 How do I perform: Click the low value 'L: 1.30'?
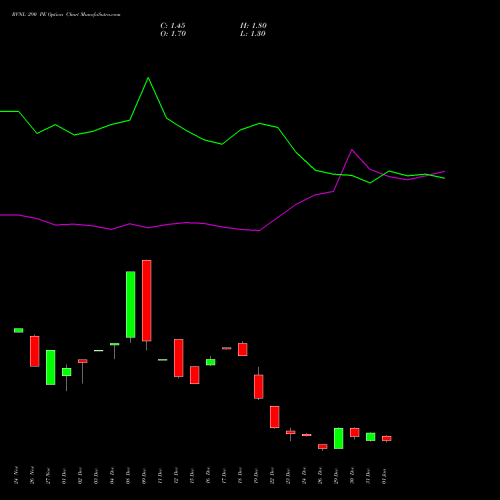[253, 34]
